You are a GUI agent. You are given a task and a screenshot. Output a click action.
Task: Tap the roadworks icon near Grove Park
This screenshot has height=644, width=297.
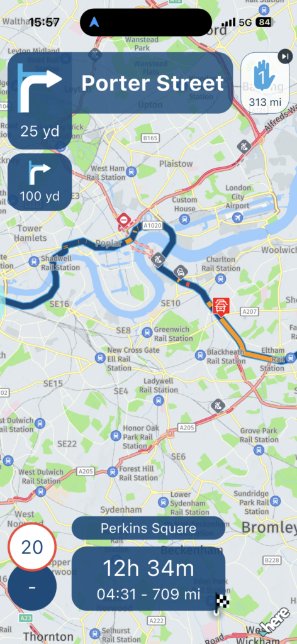(218, 406)
